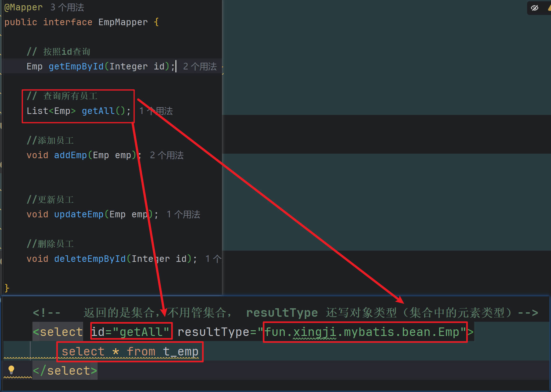Click the getEmpById method name

(76, 66)
